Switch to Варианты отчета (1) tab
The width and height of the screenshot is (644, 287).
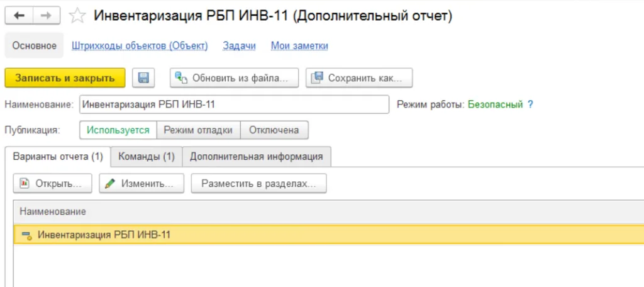point(58,157)
